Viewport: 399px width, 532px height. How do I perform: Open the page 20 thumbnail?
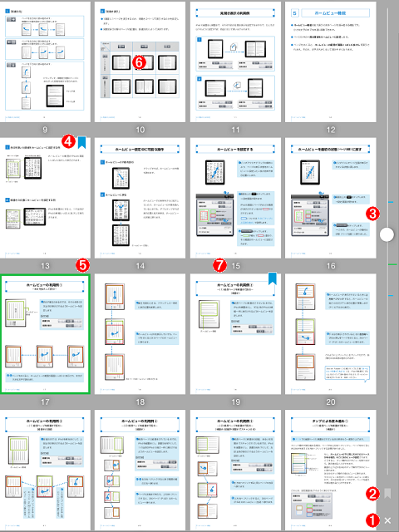click(x=331, y=334)
